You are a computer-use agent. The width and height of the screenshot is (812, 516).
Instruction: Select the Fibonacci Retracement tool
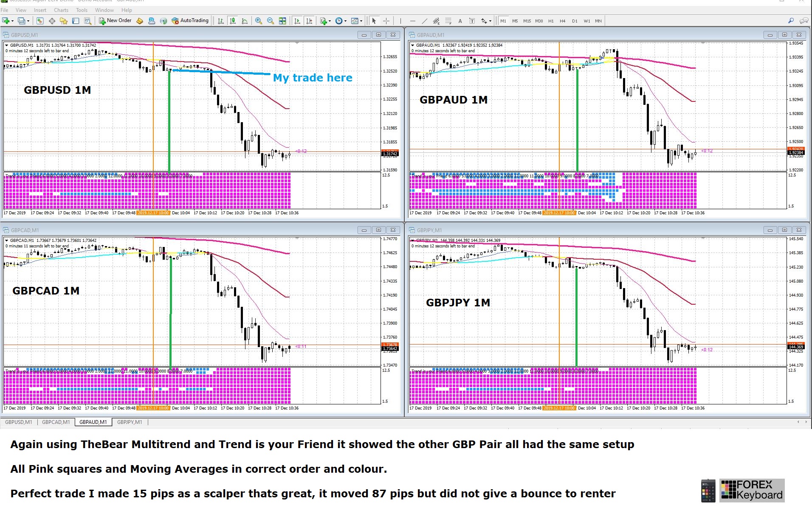[448, 21]
